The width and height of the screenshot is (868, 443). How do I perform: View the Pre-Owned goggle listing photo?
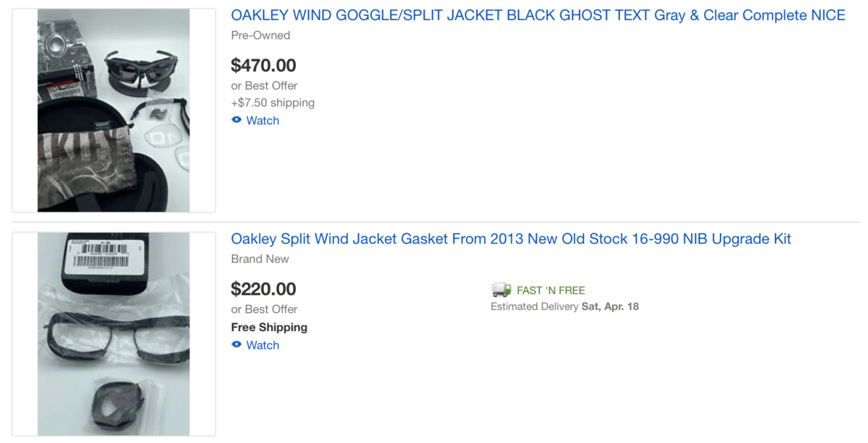114,110
